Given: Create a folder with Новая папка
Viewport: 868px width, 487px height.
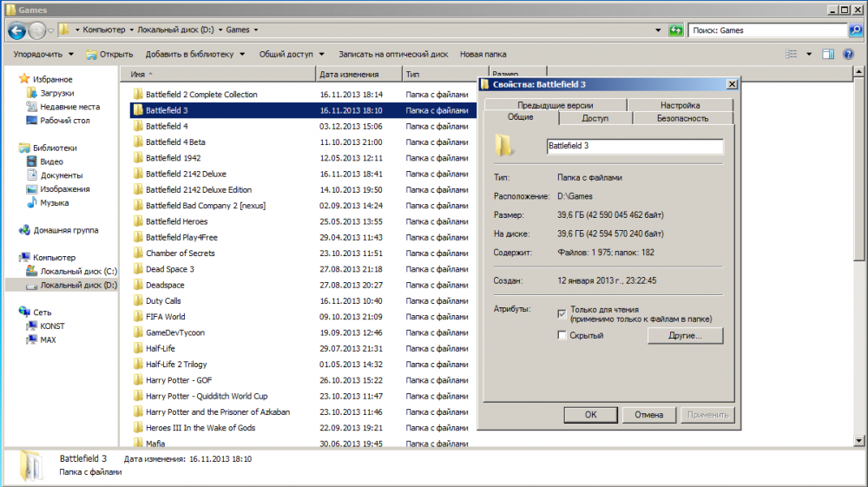Looking at the screenshot, I should point(483,54).
